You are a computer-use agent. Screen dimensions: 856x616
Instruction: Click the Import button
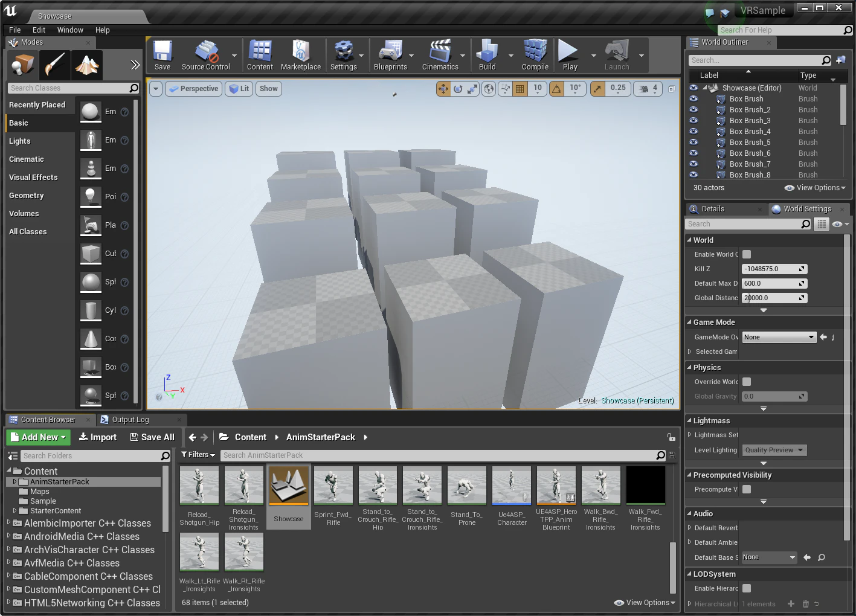[x=98, y=437]
